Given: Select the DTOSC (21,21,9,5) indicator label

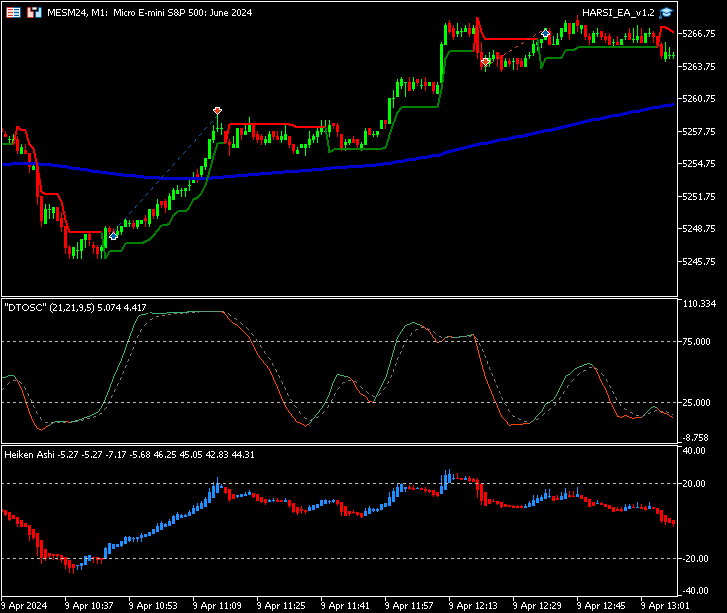Looking at the screenshot, I should click(75, 307).
